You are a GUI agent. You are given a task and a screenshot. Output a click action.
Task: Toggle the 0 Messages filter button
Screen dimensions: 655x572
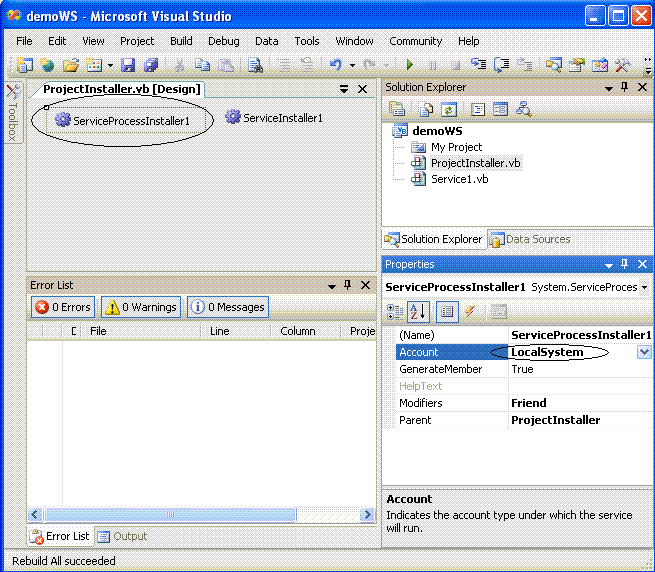click(228, 307)
